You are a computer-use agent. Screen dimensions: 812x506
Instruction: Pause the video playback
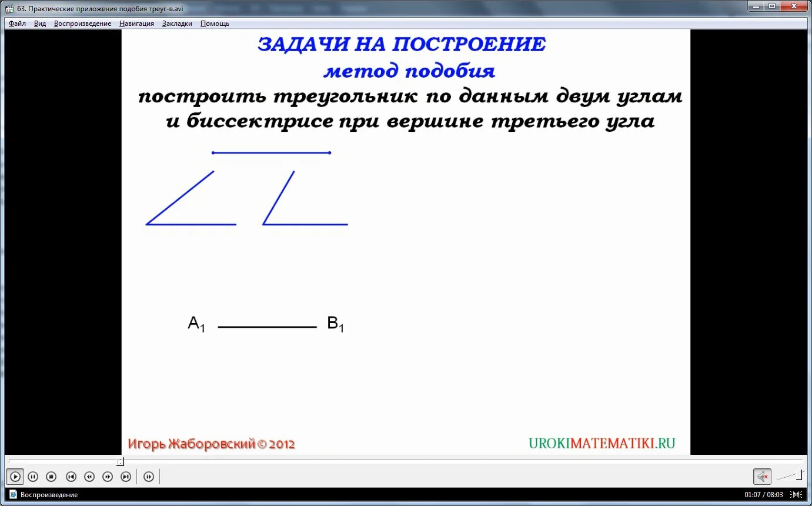[x=33, y=477]
